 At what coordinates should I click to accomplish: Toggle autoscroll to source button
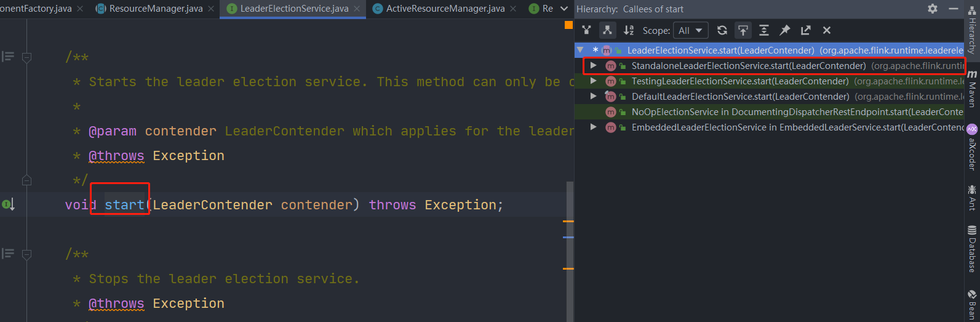pyautogui.click(x=743, y=30)
